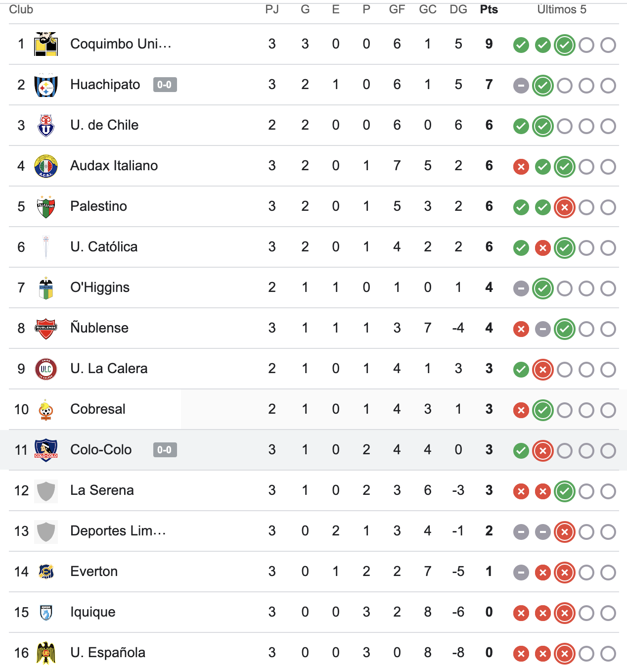Open the Audax Italiano badge
This screenshot has width=627, height=672.
tap(45, 166)
